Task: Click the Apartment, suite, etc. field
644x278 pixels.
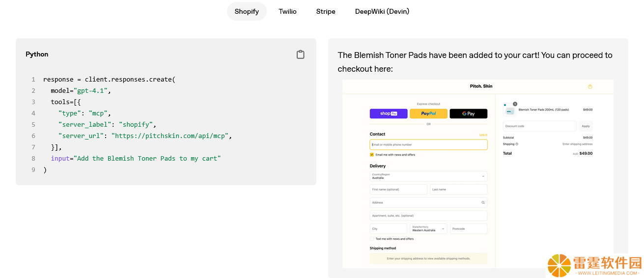Action: click(x=428, y=216)
